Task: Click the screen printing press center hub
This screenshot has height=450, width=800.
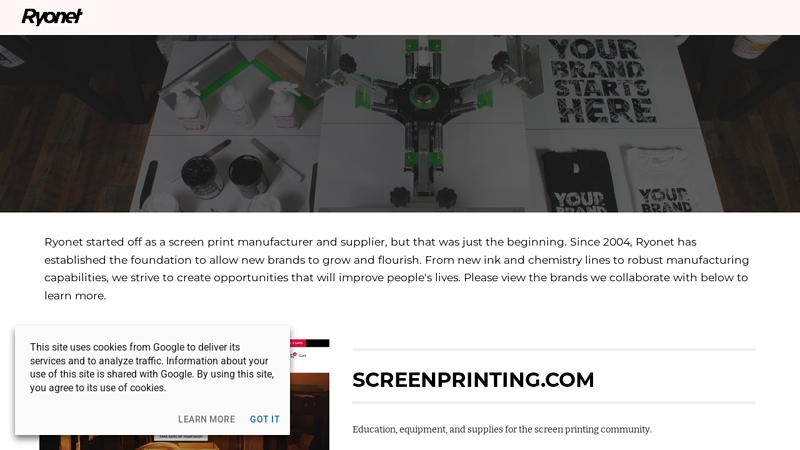Action: 423,94
